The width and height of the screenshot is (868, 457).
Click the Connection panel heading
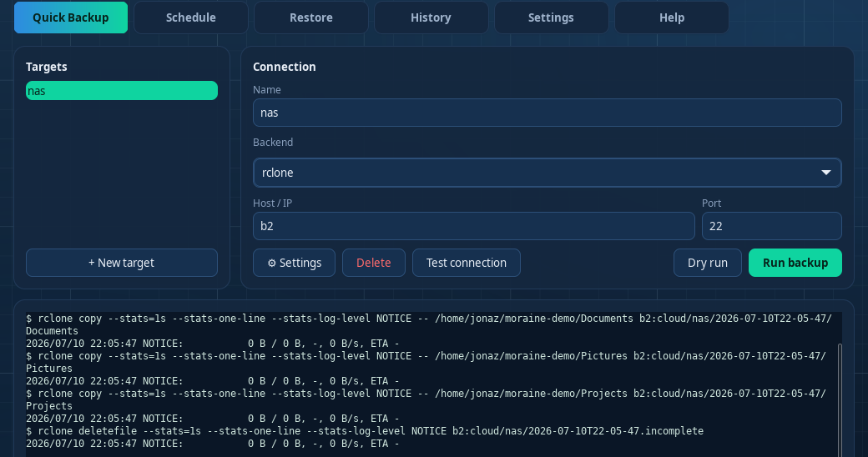[x=285, y=67]
